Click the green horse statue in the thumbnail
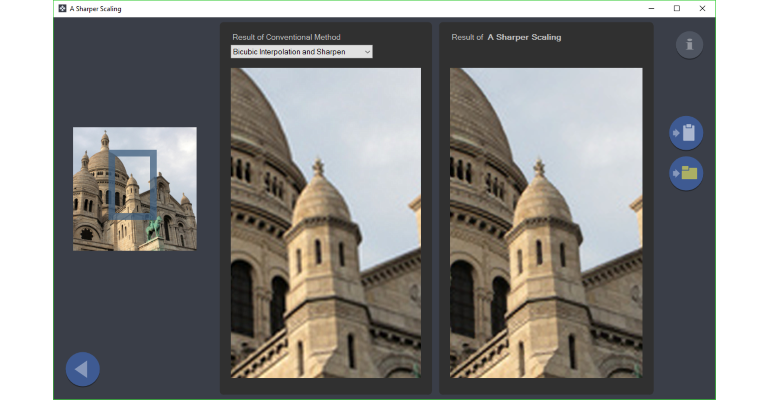The image size is (770, 400). click(155, 229)
